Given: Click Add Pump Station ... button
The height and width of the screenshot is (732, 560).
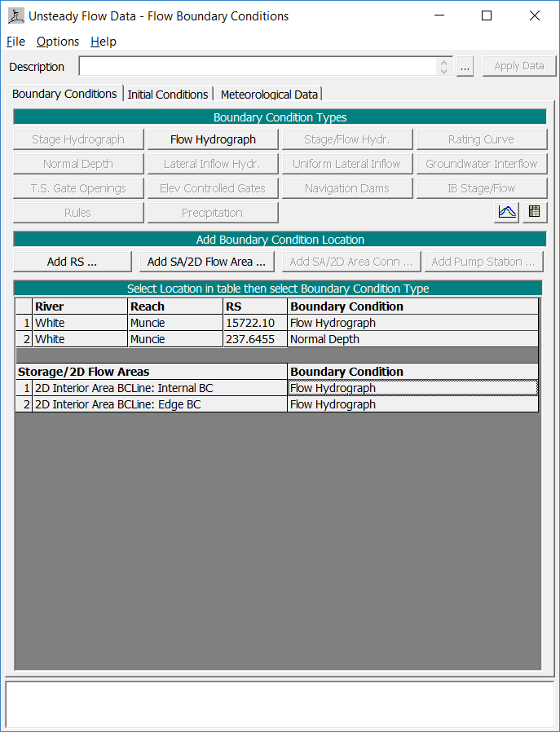Looking at the screenshot, I should (x=484, y=262).
